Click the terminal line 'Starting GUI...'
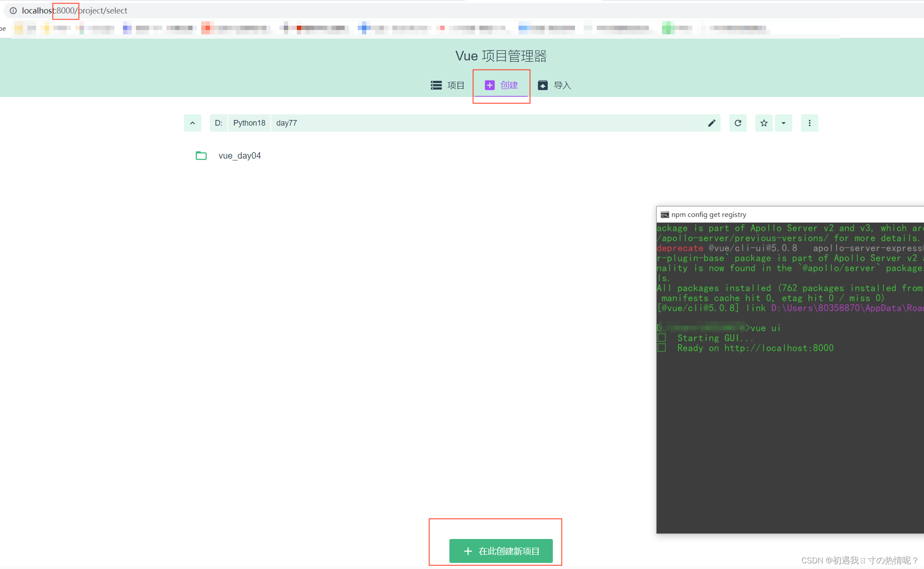This screenshot has height=569, width=924. (x=715, y=338)
